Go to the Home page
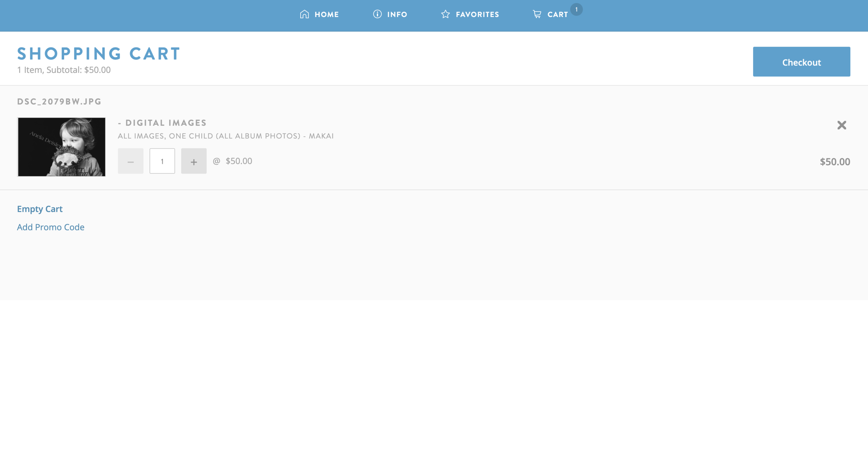 [x=319, y=14]
